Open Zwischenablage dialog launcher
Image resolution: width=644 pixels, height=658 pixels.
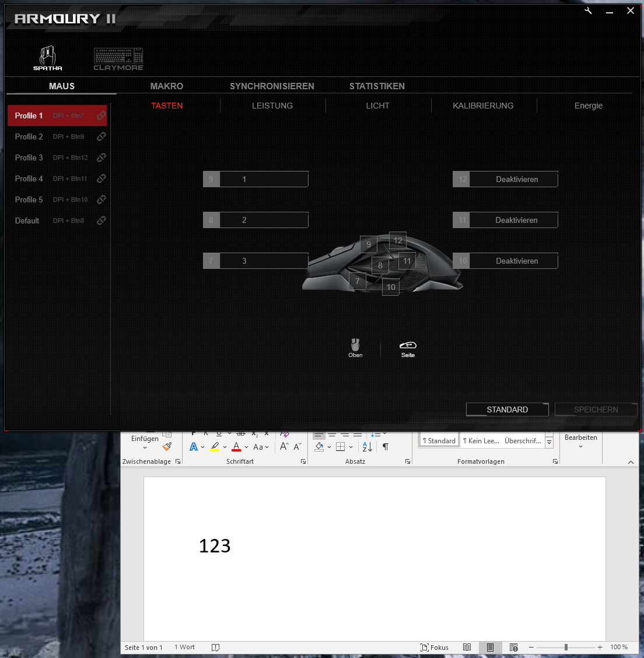178,461
